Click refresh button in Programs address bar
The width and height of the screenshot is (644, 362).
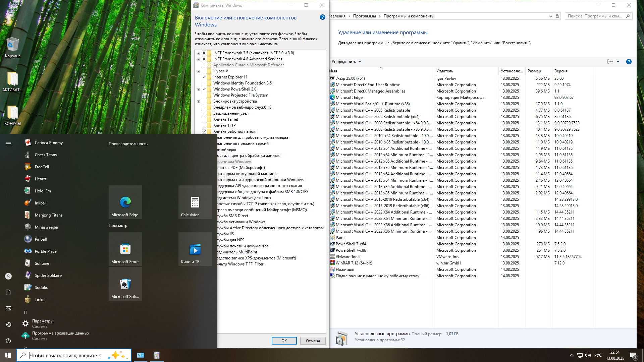coord(557,16)
